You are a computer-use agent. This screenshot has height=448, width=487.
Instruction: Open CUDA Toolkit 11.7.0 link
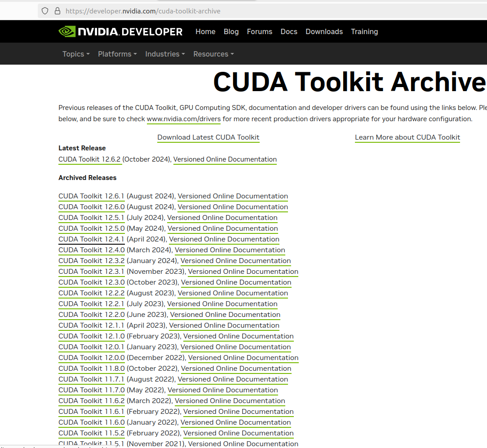92,390
